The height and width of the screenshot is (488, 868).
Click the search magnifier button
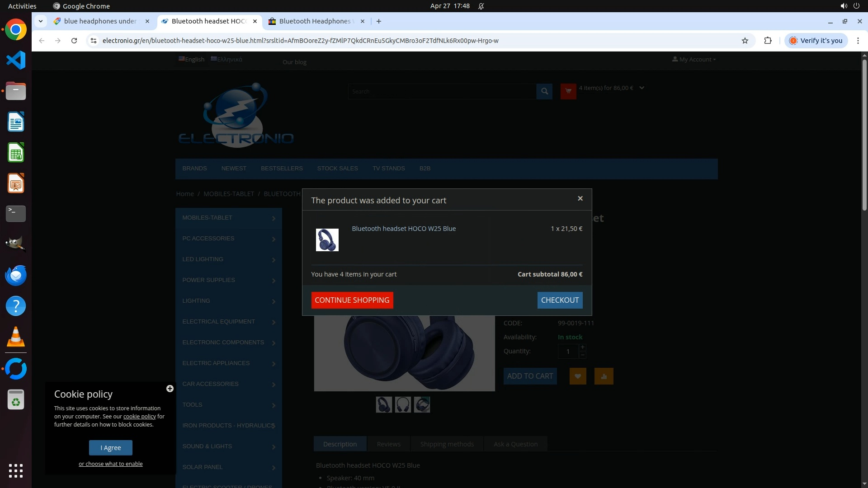tap(544, 91)
